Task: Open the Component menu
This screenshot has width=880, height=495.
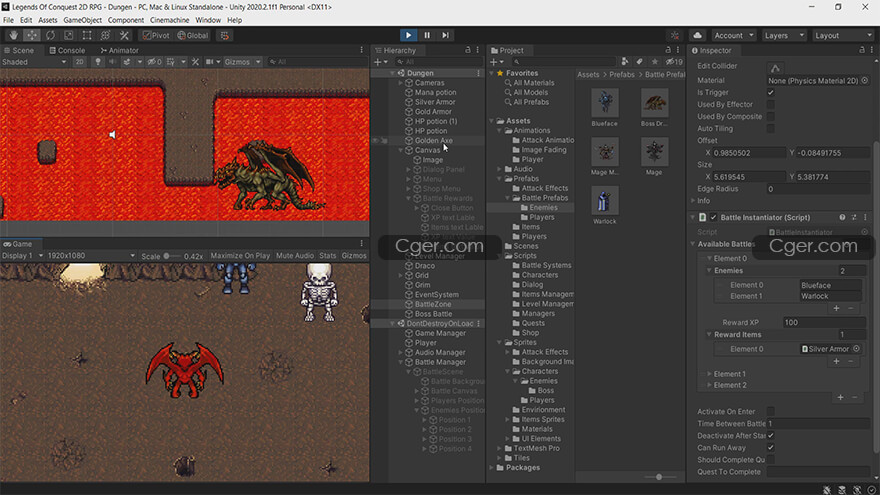Action: (x=126, y=20)
